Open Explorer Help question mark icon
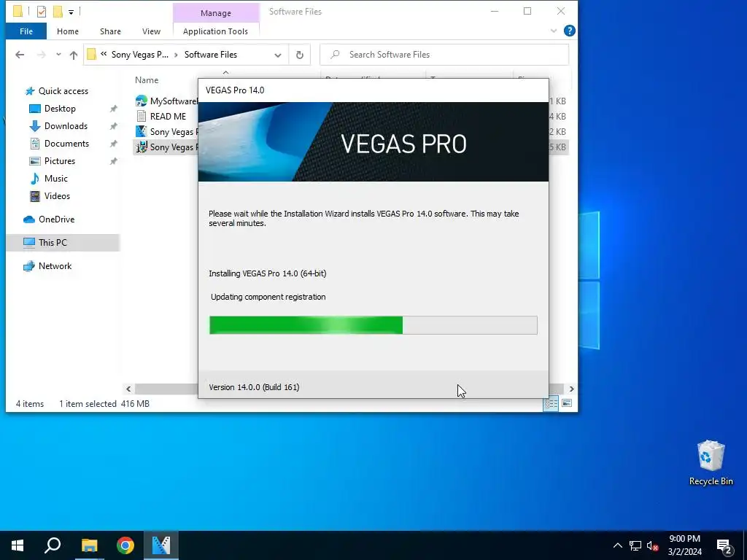 pyautogui.click(x=569, y=31)
